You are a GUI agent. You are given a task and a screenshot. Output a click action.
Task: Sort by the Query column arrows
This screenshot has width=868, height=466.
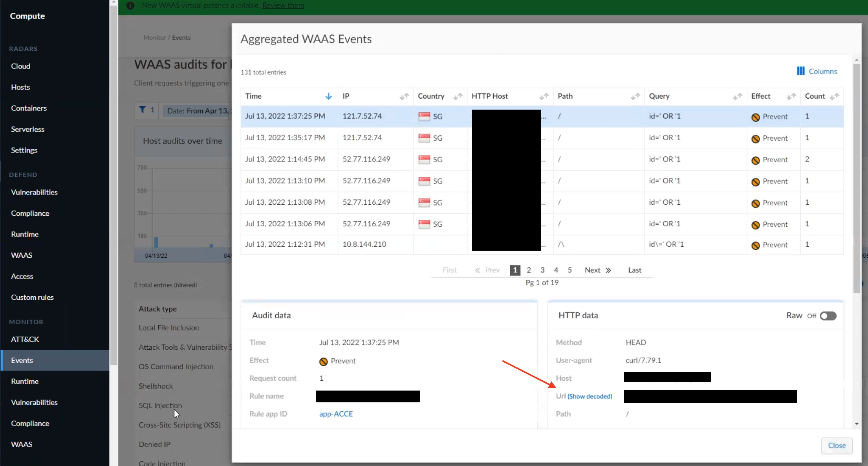(x=737, y=96)
